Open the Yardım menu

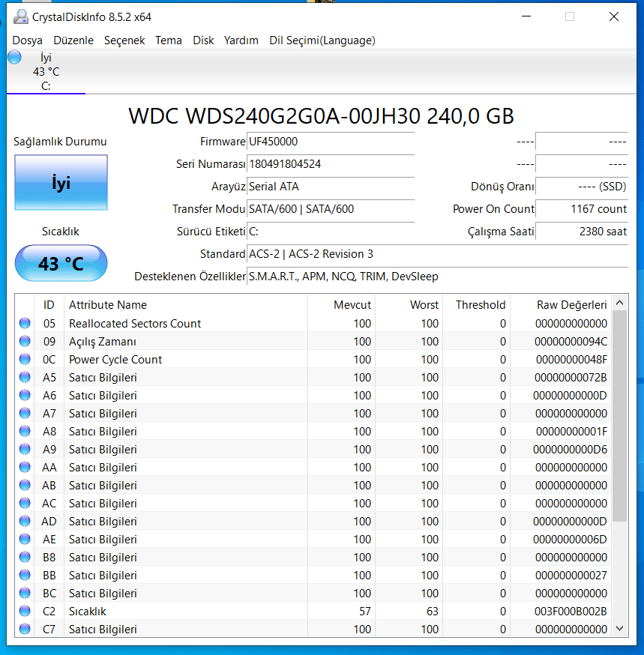tap(241, 40)
